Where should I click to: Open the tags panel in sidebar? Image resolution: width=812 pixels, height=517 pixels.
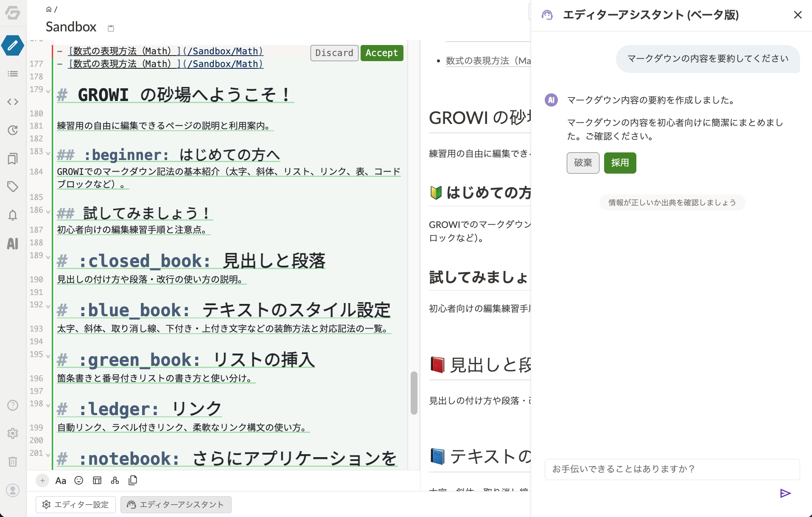click(13, 187)
